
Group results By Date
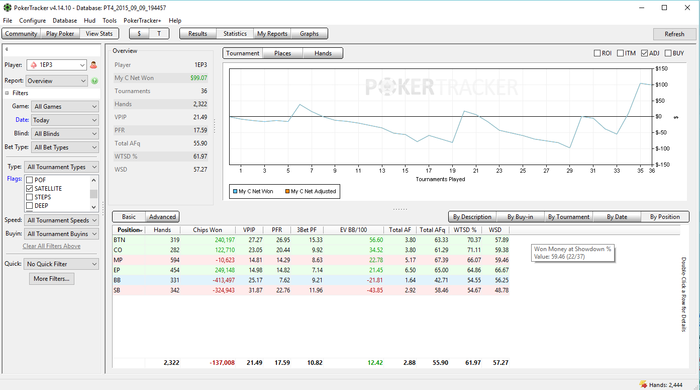click(617, 217)
